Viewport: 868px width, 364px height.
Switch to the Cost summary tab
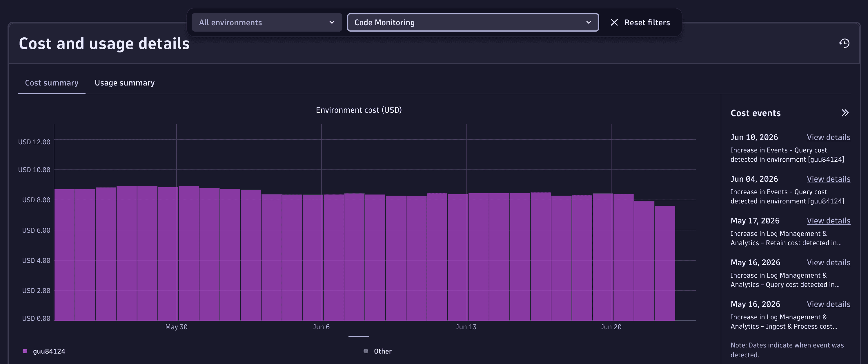[x=52, y=83]
